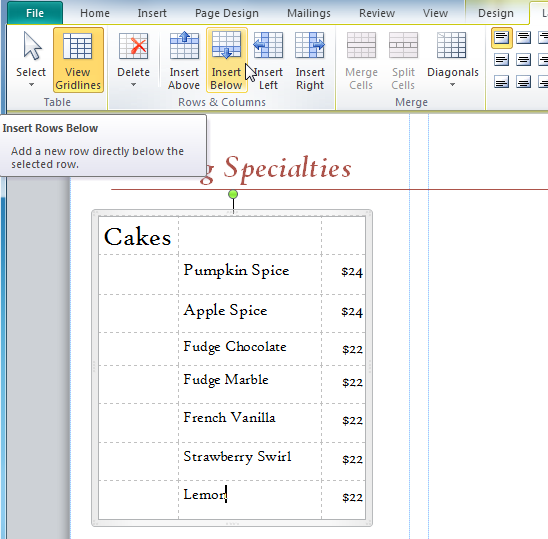Click the Insert Left icon
Viewport: 548px width, 539px height.
point(268,45)
